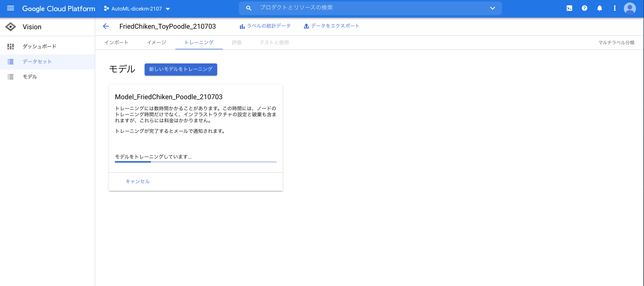Open the 評価 tab
Image resolution: width=644 pixels, height=286 pixels.
click(x=236, y=43)
